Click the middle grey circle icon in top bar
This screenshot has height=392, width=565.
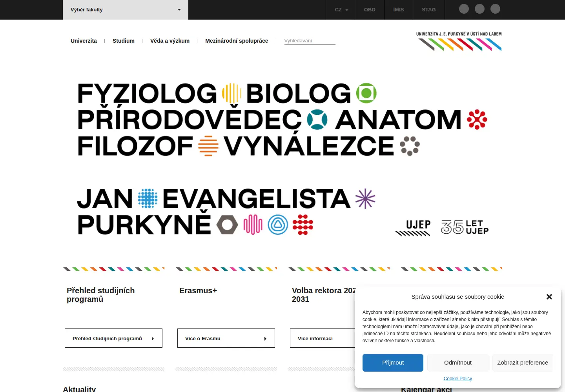coord(479,9)
